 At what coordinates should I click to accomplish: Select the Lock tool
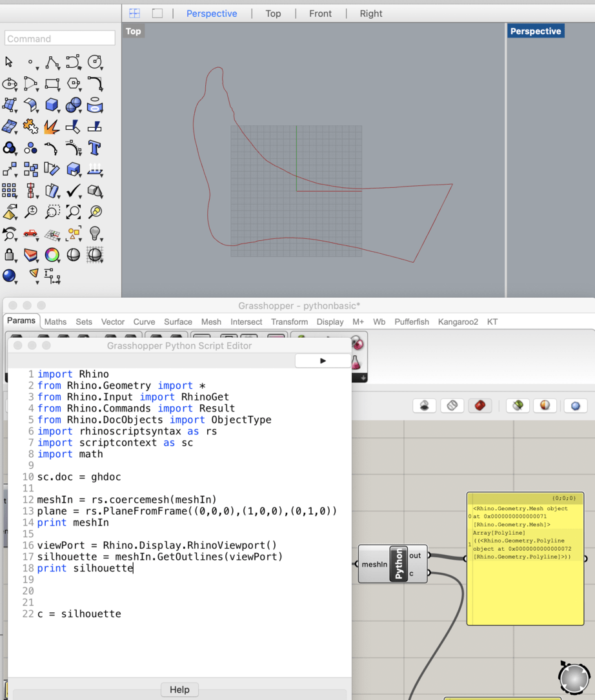[8, 254]
